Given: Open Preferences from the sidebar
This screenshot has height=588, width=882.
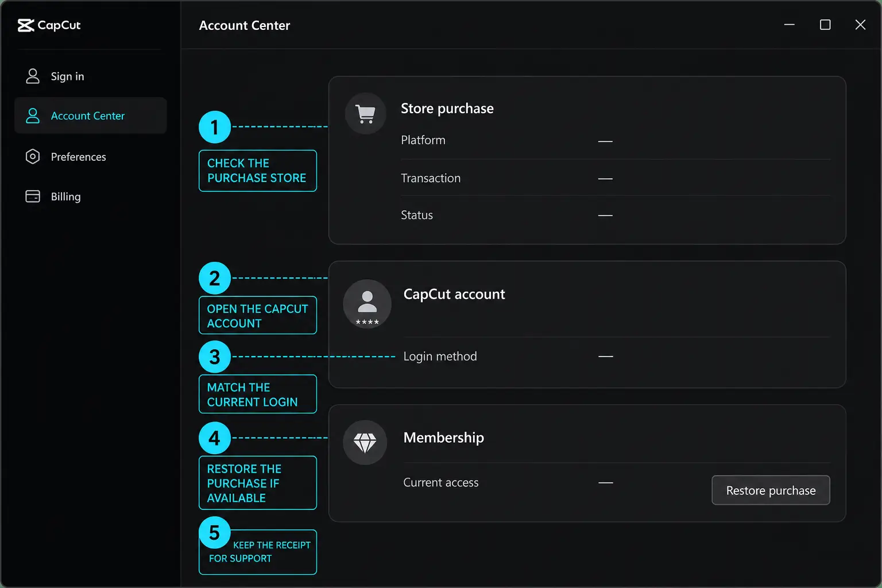Looking at the screenshot, I should tap(91, 157).
